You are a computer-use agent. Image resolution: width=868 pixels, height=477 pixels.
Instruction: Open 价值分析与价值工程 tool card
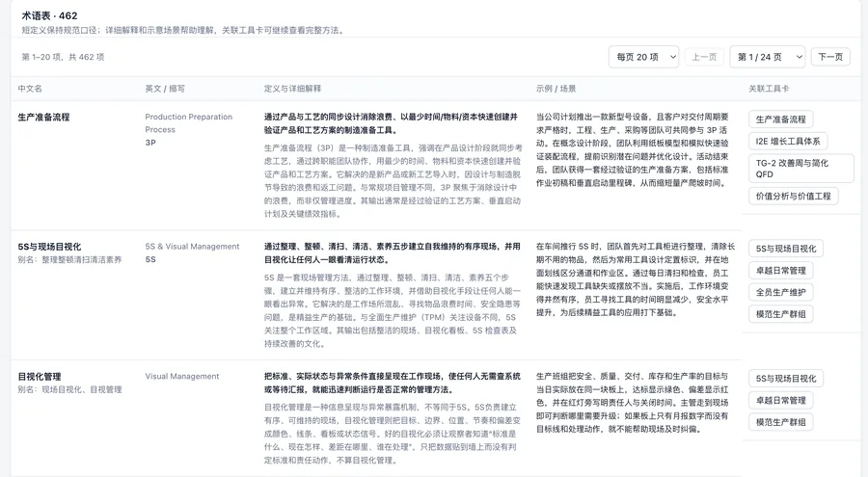tap(794, 196)
